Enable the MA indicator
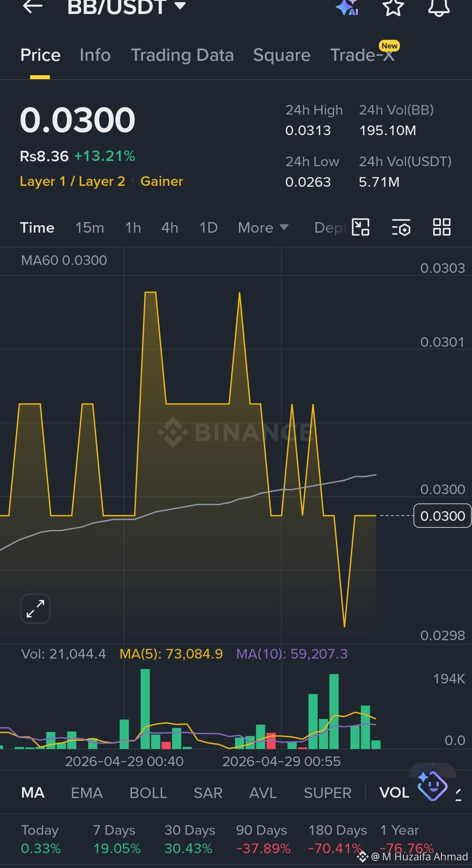This screenshot has height=868, width=472. (x=33, y=792)
